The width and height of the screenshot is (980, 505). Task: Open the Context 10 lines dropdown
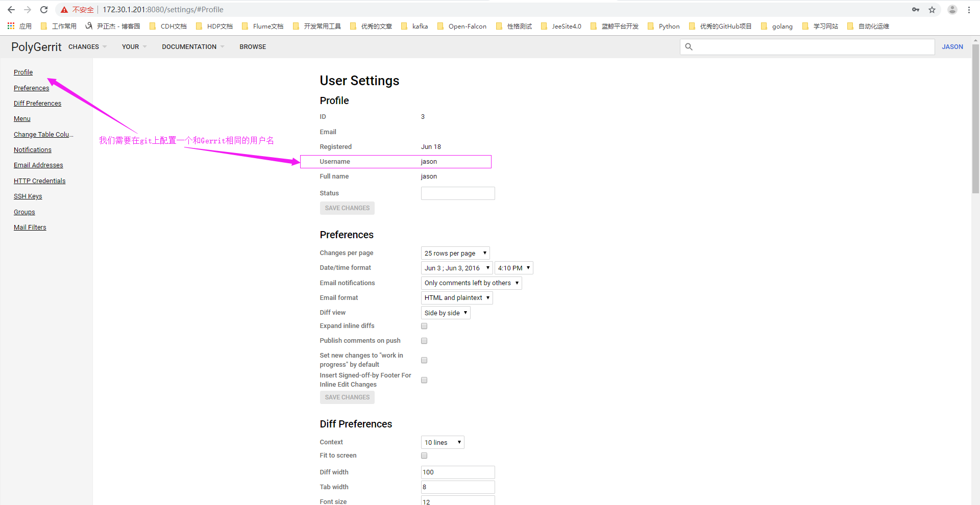pos(443,442)
